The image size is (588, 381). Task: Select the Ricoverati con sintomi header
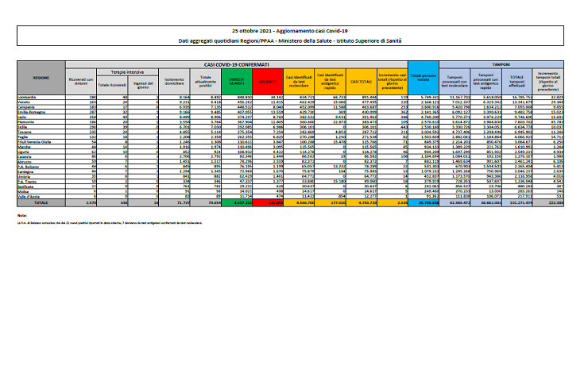point(81,80)
